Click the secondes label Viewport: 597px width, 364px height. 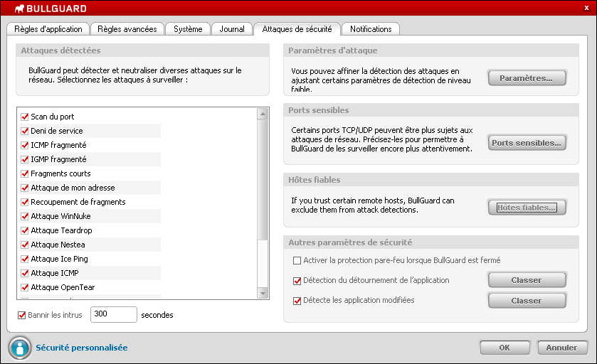pyautogui.click(x=157, y=315)
